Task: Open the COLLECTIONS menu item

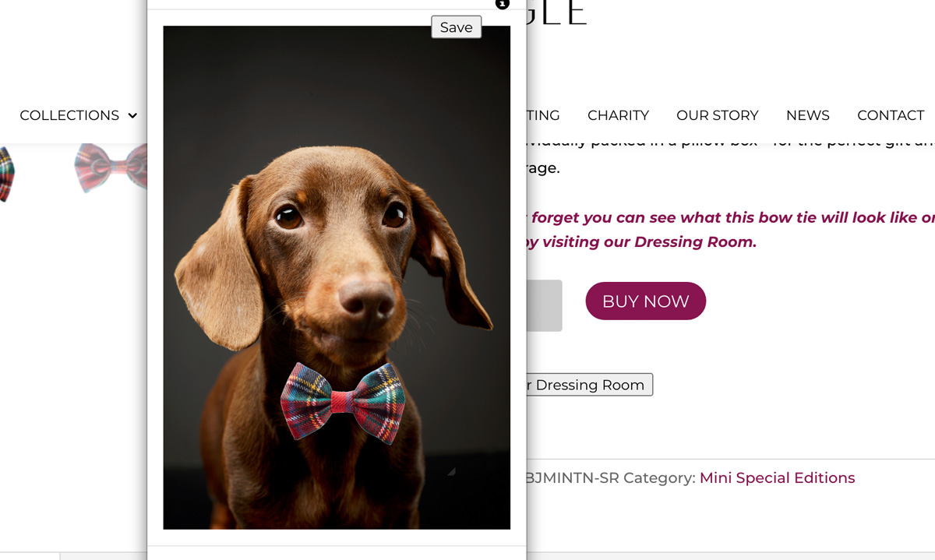Action: [69, 115]
